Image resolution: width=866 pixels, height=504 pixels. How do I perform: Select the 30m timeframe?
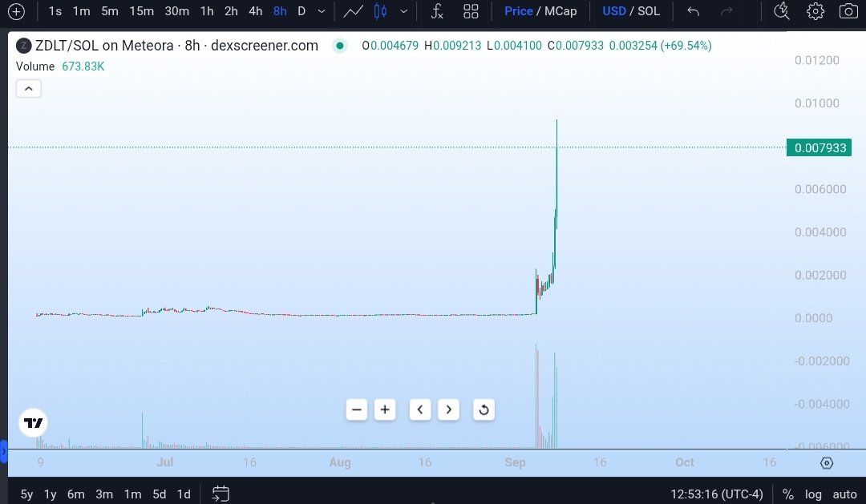click(176, 11)
